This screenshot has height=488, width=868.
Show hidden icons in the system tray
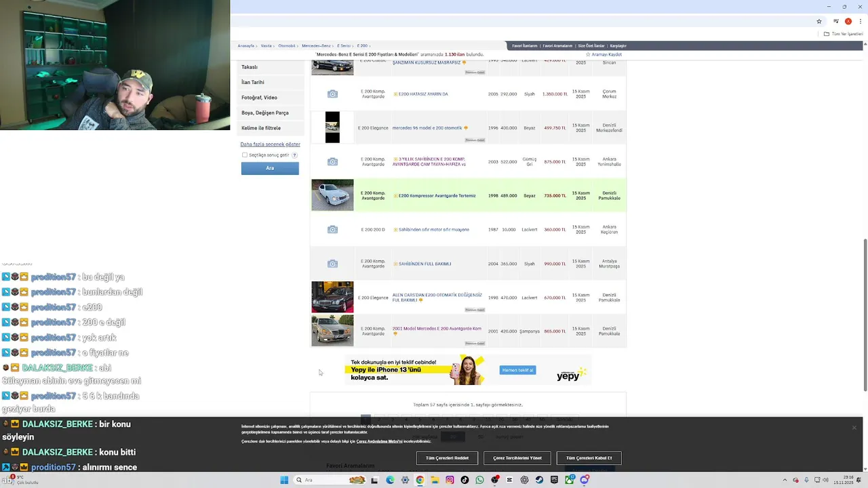(x=785, y=480)
